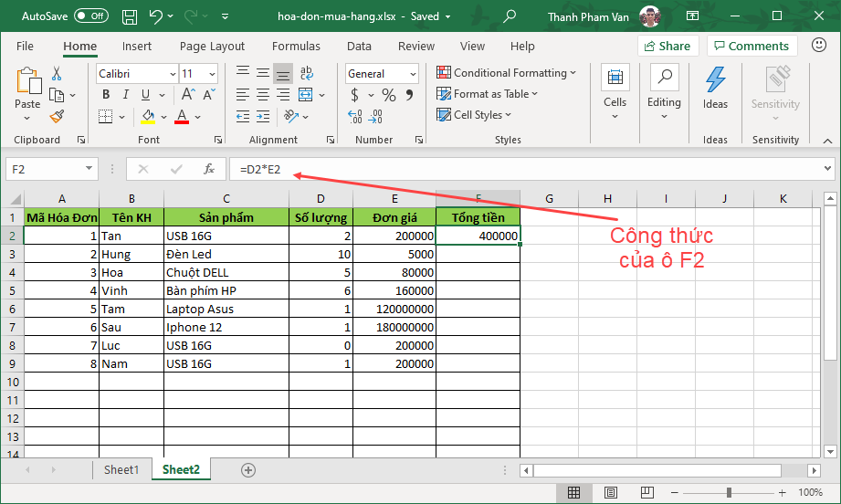This screenshot has height=504, width=841.
Task: Align text right
Action: [283, 95]
